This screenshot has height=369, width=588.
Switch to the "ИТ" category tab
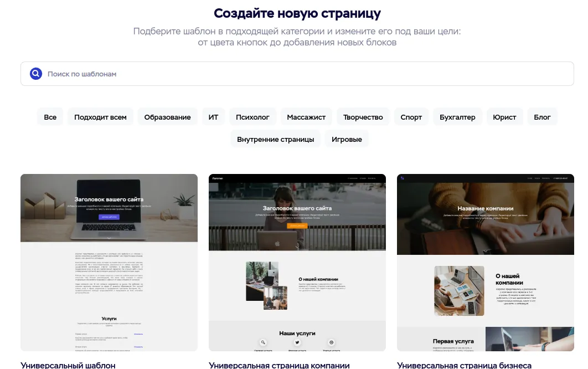(213, 117)
